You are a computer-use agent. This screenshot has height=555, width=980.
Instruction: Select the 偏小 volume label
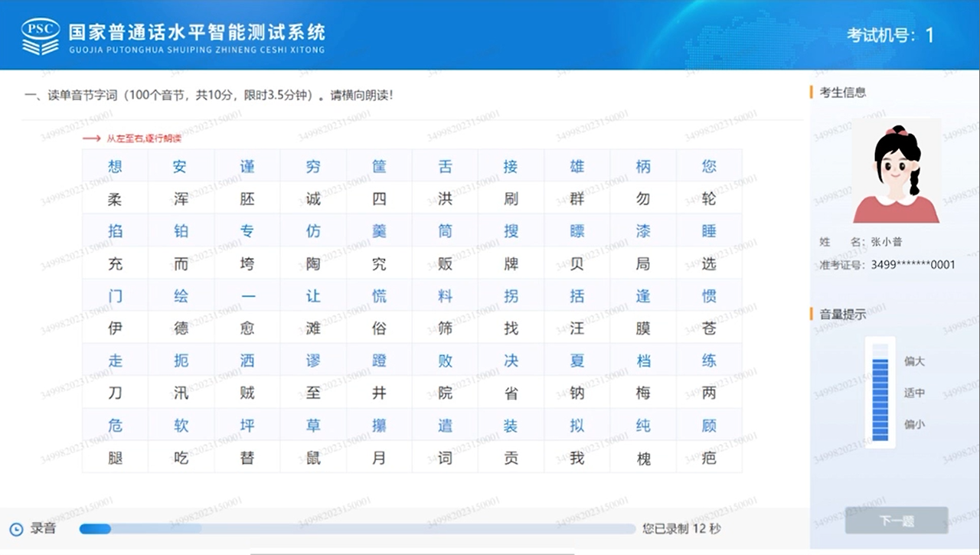914,424
